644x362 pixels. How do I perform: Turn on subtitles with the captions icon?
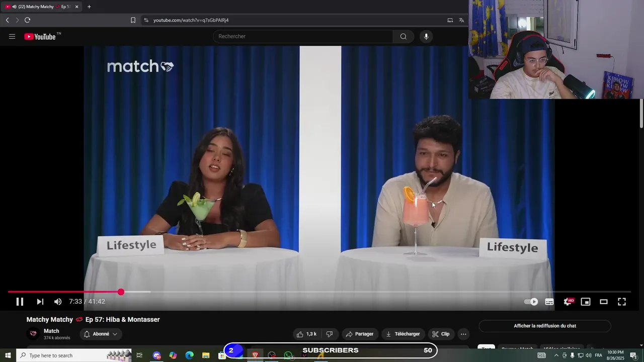click(x=549, y=302)
